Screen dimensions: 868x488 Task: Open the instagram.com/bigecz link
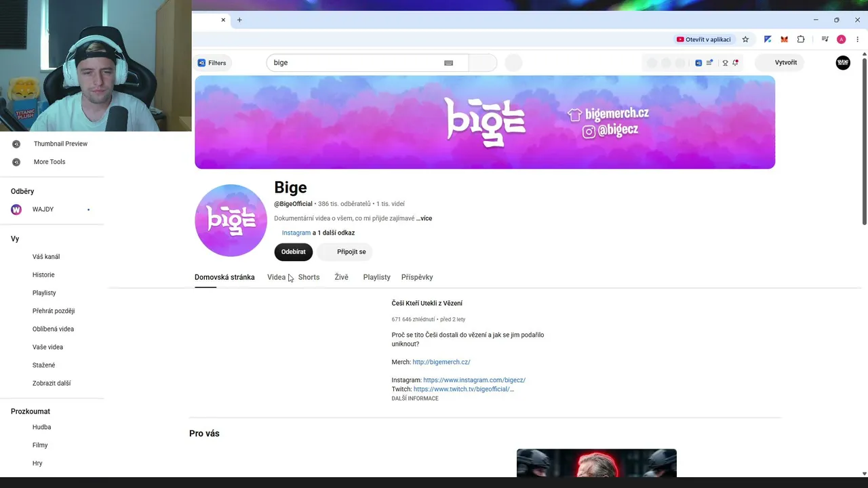(475, 380)
